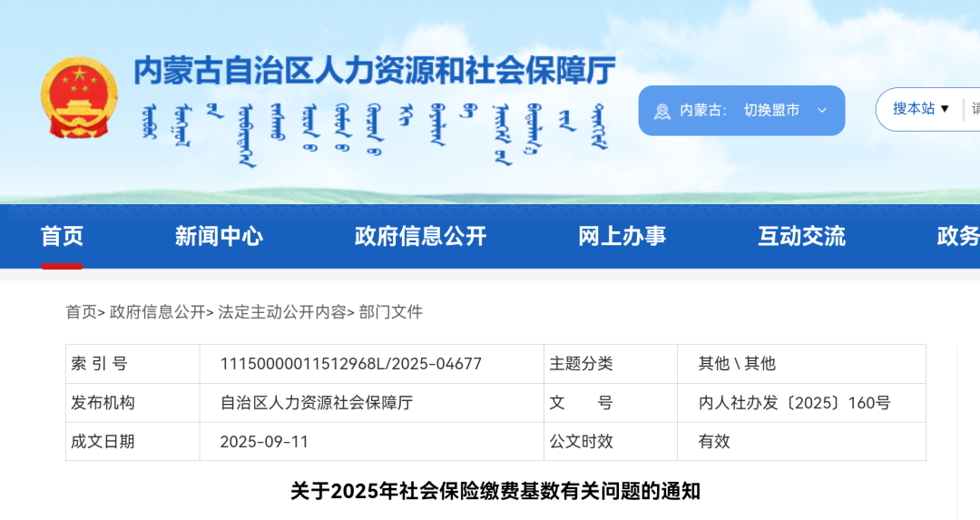Click the 公文时效 label cell
Screen dimensions: 980x520
611,441
